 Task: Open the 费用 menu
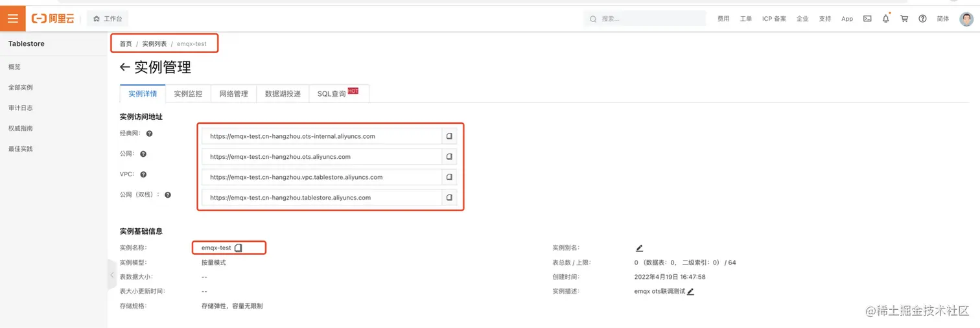(723, 19)
